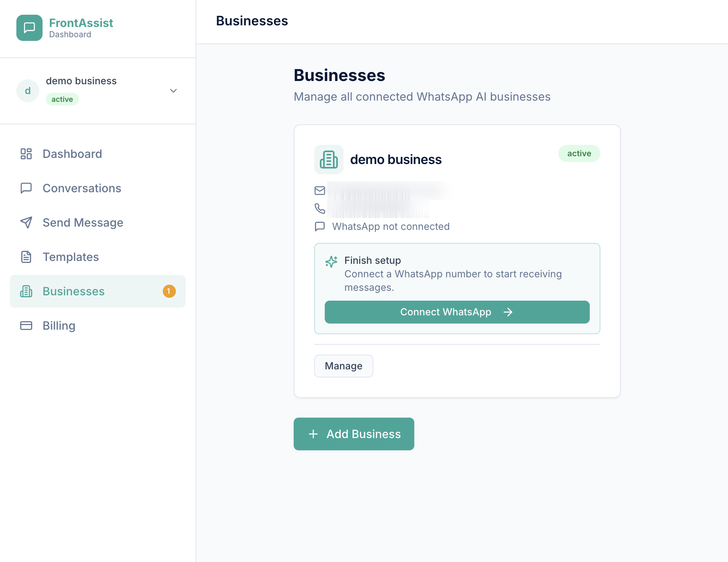This screenshot has height=562, width=728.
Task: Click the Conversations speech bubble icon
Action: pos(26,188)
